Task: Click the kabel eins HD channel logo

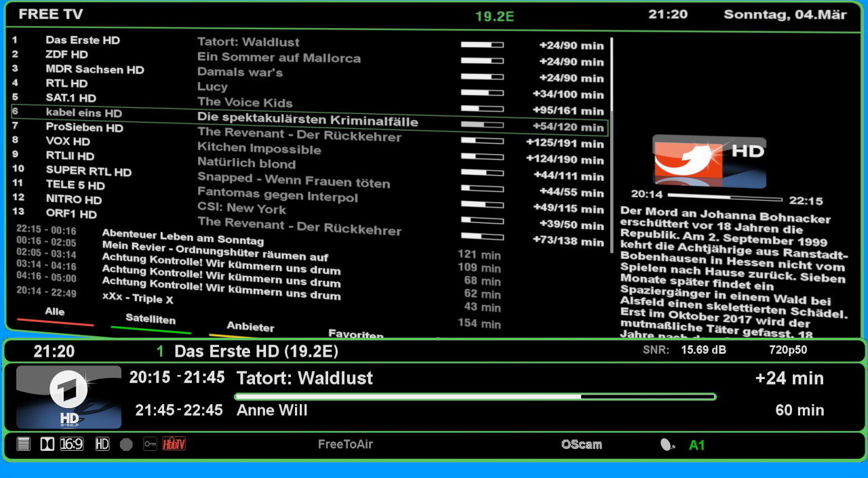Action: 709,161
